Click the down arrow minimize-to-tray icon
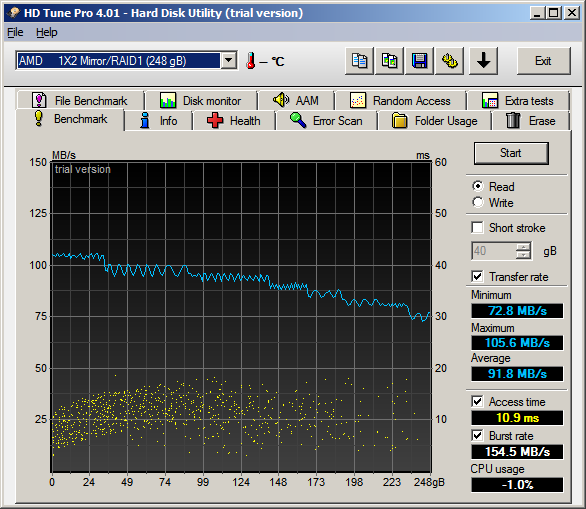The height and width of the screenshot is (509, 586). tap(484, 61)
